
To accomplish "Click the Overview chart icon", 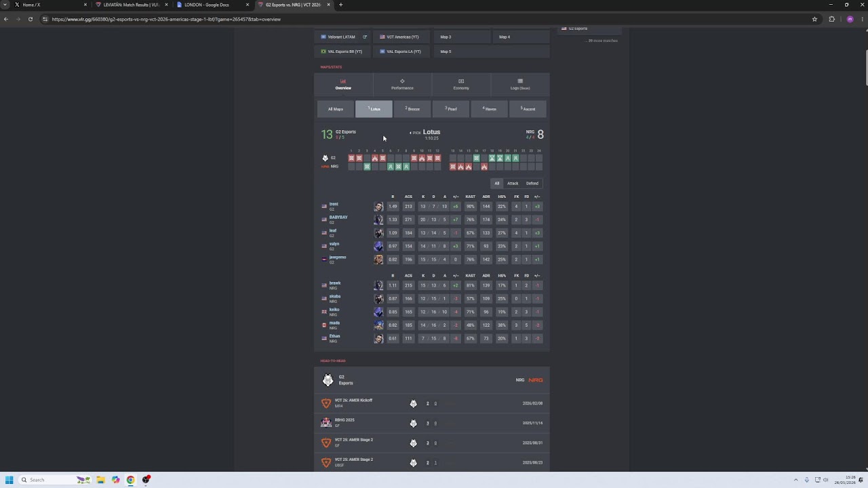I will pos(343,81).
